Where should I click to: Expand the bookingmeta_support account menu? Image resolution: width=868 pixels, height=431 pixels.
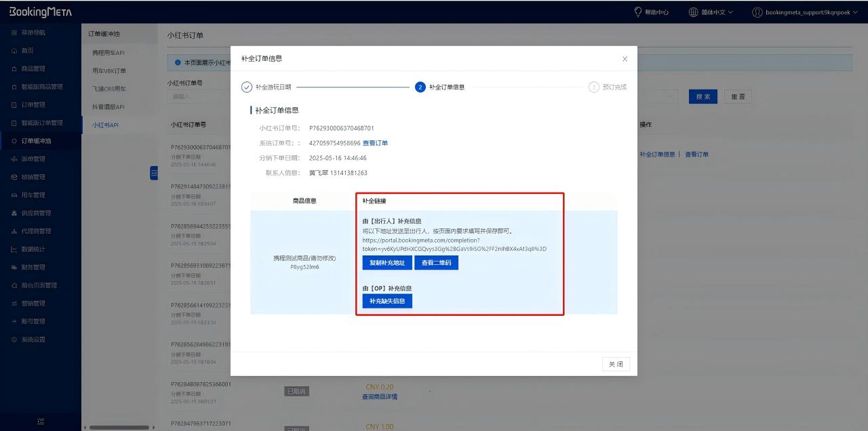pyautogui.click(x=811, y=12)
